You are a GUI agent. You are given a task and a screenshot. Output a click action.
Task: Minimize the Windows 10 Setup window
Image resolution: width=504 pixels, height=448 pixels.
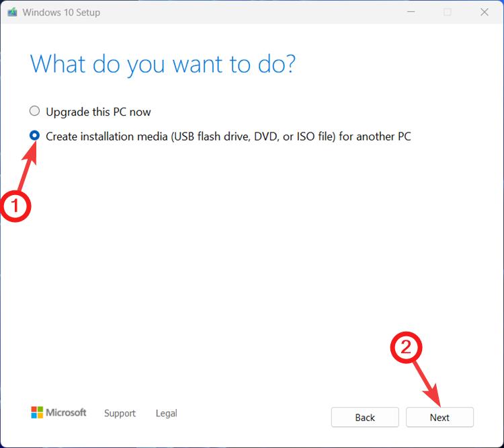pyautogui.click(x=411, y=12)
